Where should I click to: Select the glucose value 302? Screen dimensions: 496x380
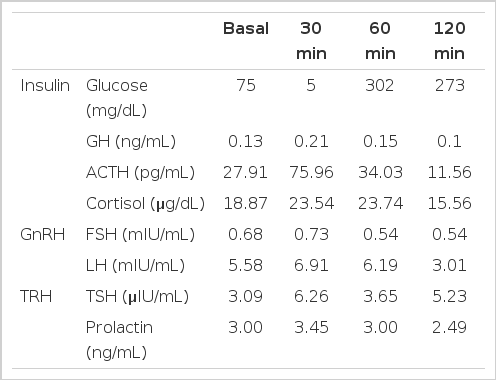pyautogui.click(x=380, y=86)
